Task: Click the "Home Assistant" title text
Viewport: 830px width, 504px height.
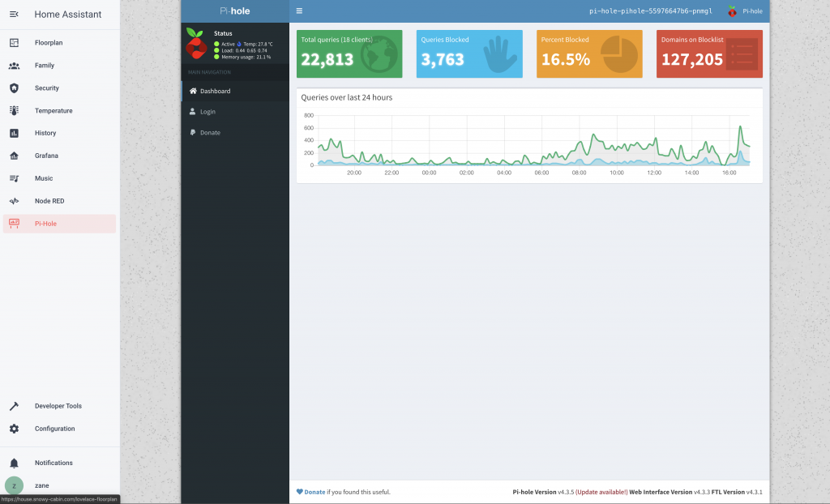Action: tap(68, 15)
